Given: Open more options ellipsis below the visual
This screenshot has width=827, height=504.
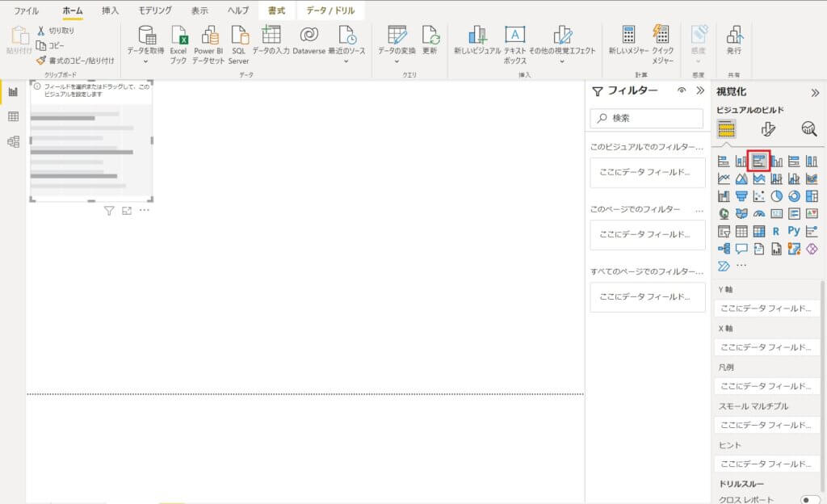Looking at the screenshot, I should [144, 210].
